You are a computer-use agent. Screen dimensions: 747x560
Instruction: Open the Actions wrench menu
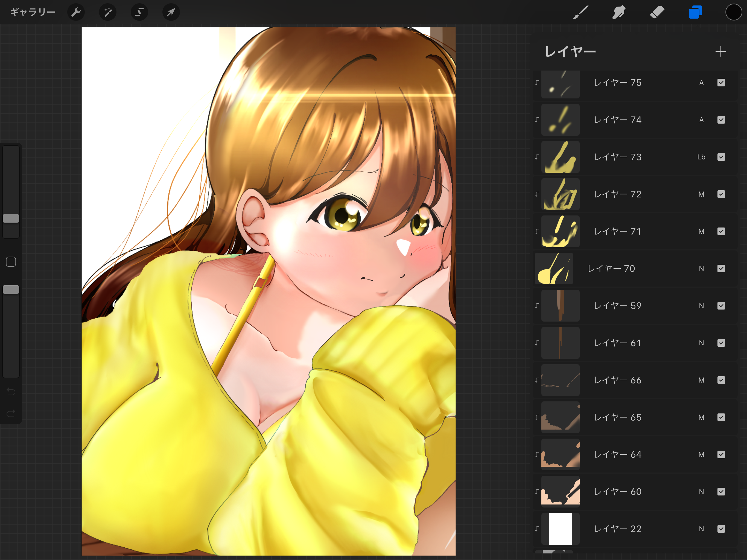point(76,13)
